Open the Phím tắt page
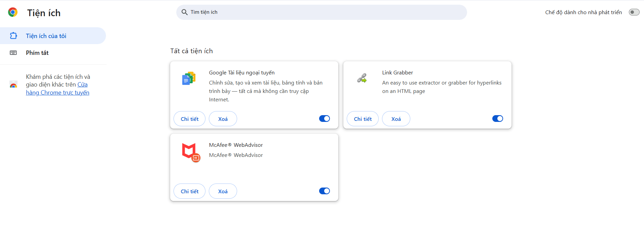The width and height of the screenshot is (644, 233). click(x=53, y=53)
